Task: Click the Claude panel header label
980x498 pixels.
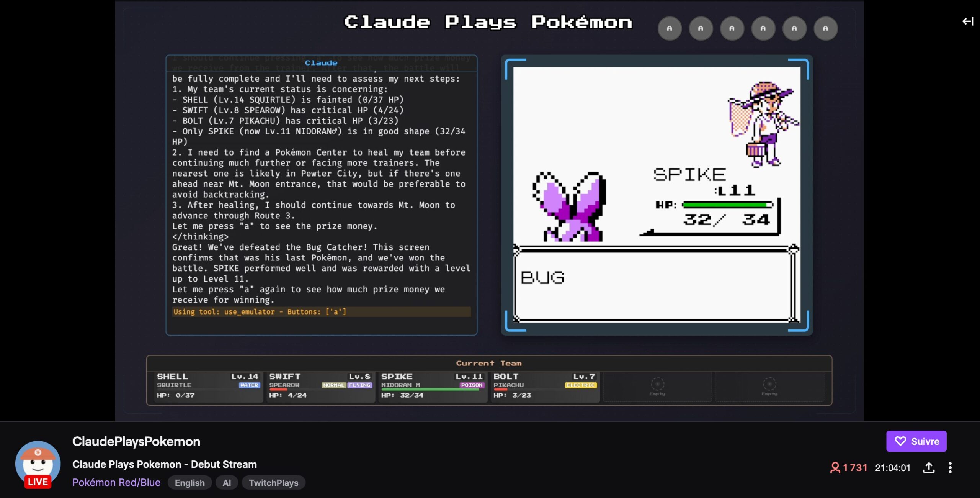Action: click(x=321, y=63)
